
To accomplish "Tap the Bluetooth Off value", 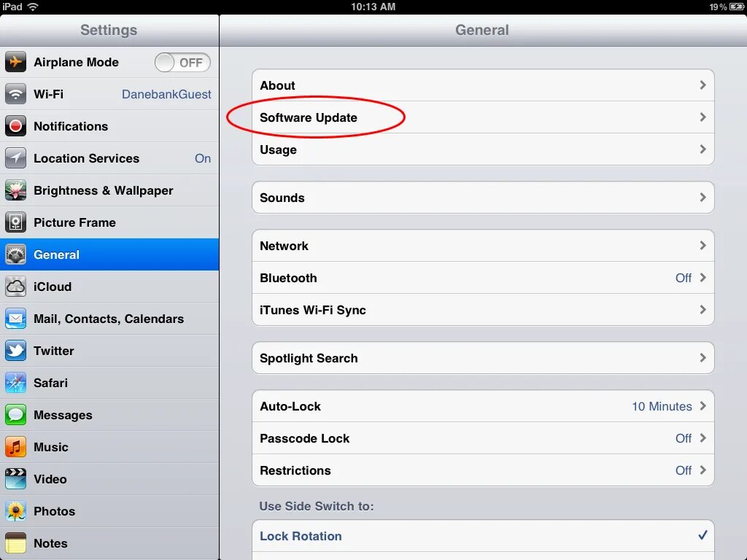I will [684, 278].
